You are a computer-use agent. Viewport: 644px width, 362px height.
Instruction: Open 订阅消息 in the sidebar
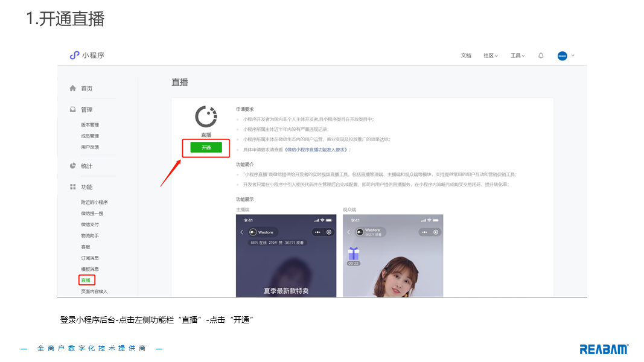[x=90, y=258]
